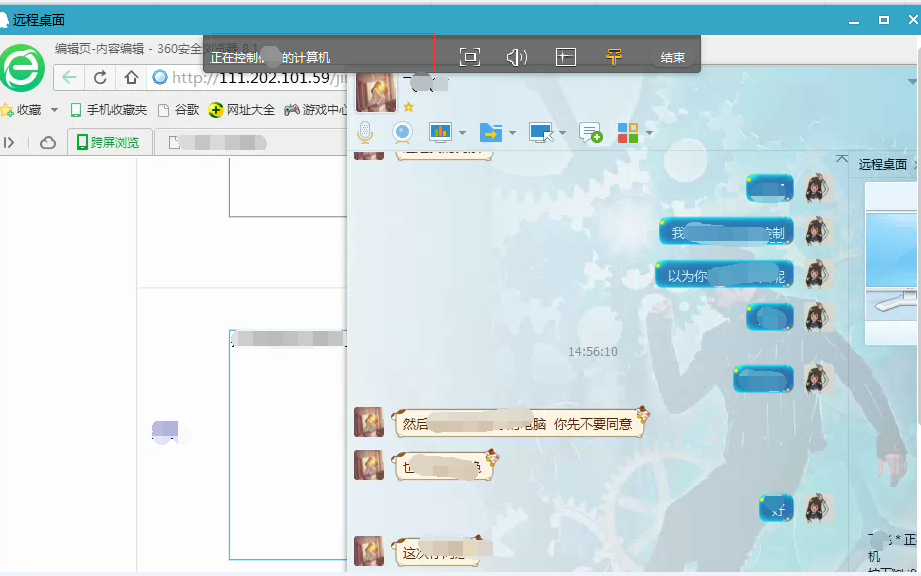Image resolution: width=921 pixels, height=576 pixels.
Task: Minimize the 远程桌面 window
Action: [854, 21]
